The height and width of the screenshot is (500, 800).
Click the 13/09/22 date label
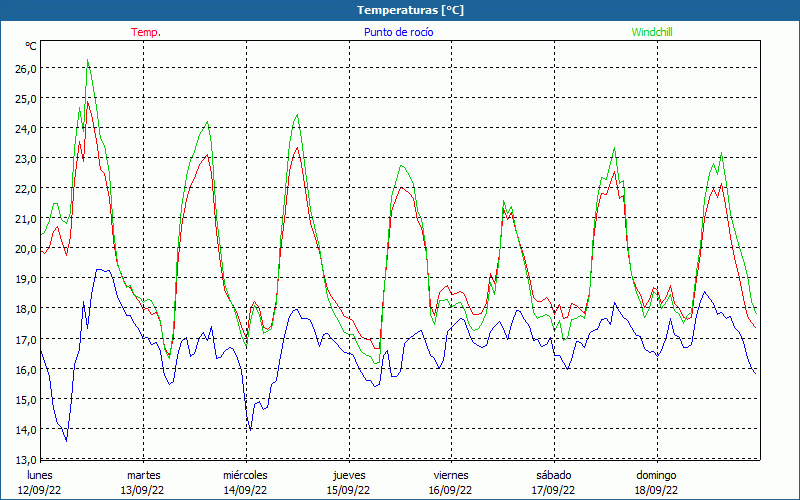tap(142, 490)
